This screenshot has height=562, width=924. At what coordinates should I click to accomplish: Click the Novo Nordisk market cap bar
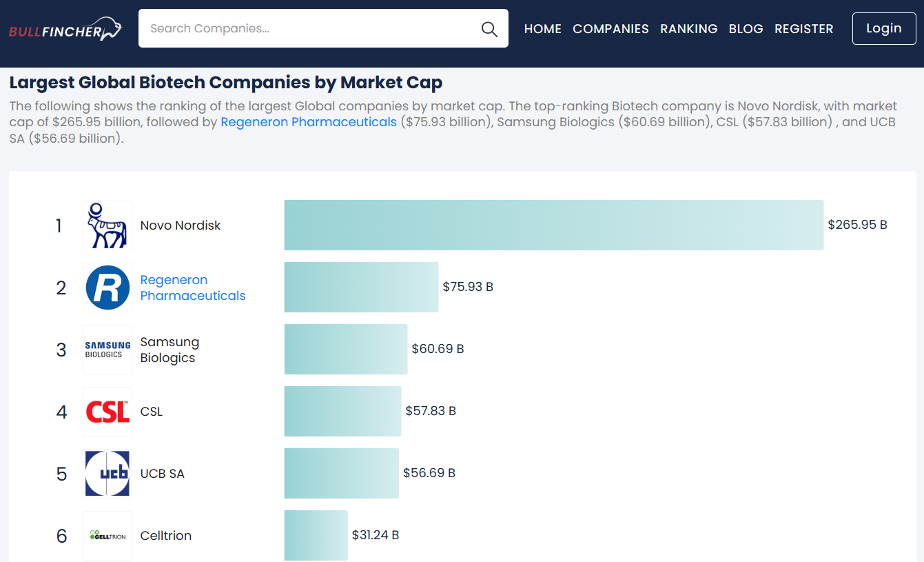[553, 225]
